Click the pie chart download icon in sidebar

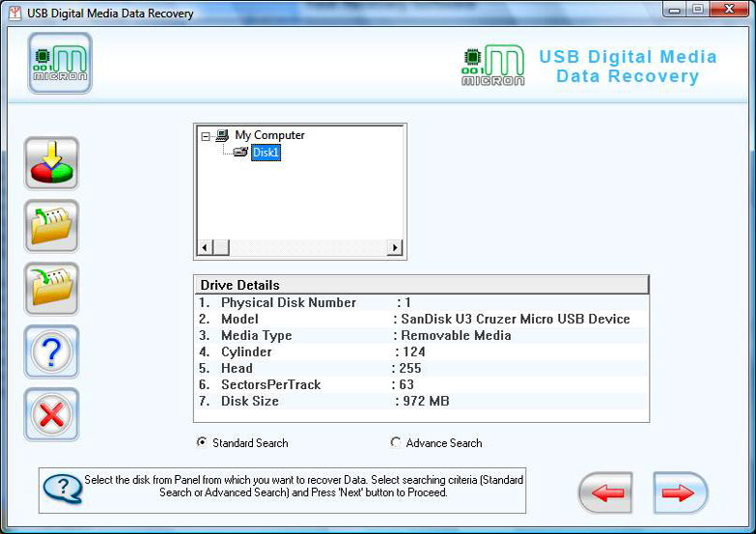point(51,163)
